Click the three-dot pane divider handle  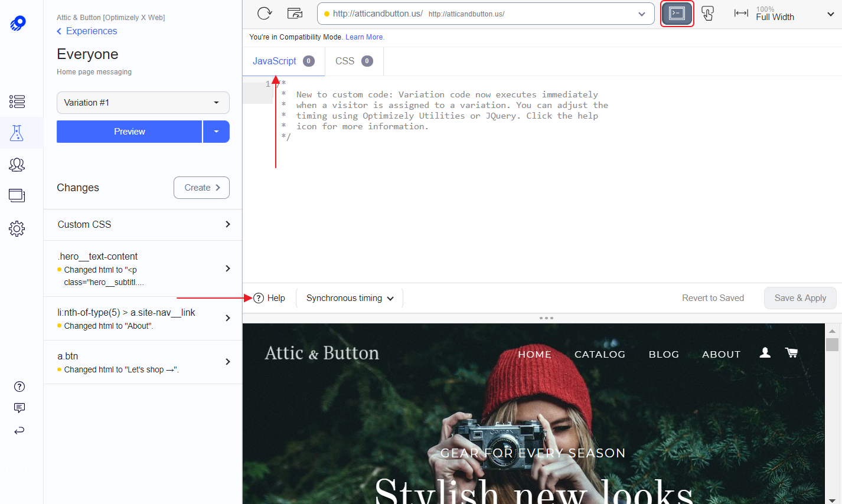[x=546, y=318]
